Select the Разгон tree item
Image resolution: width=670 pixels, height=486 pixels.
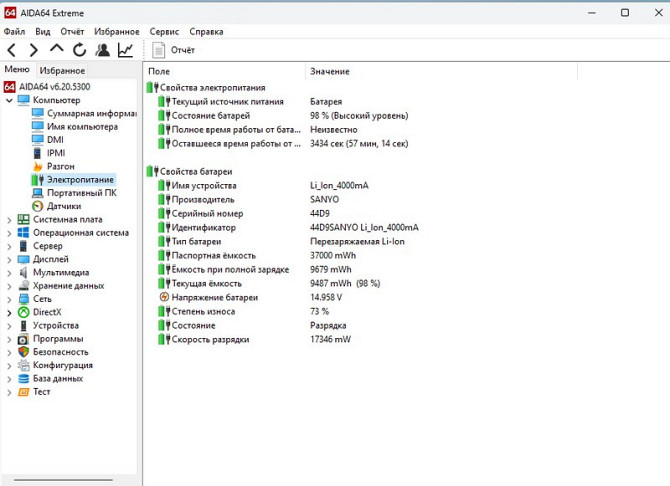click(x=60, y=166)
